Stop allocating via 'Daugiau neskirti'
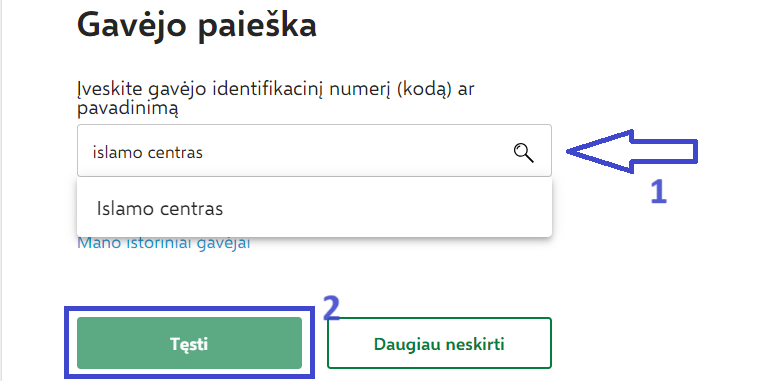Screen dimensions: 763x381 [x=439, y=343]
